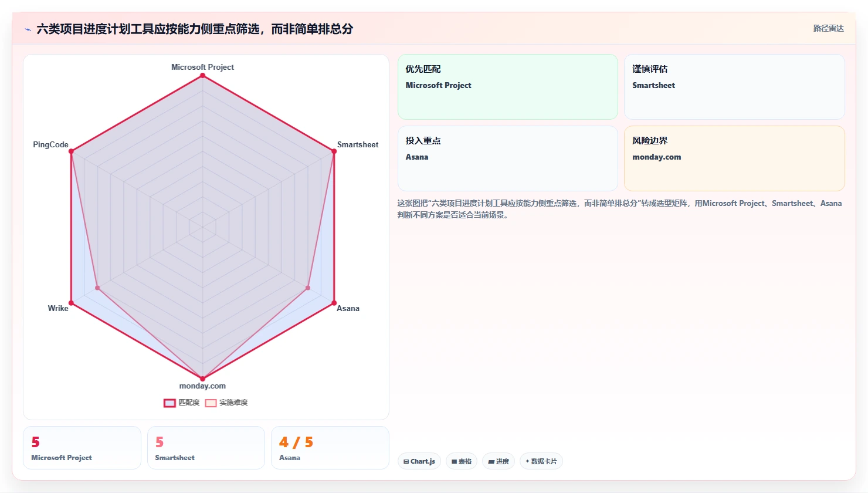
Task: Click the outer Asana radar data point
Action: pos(334,303)
